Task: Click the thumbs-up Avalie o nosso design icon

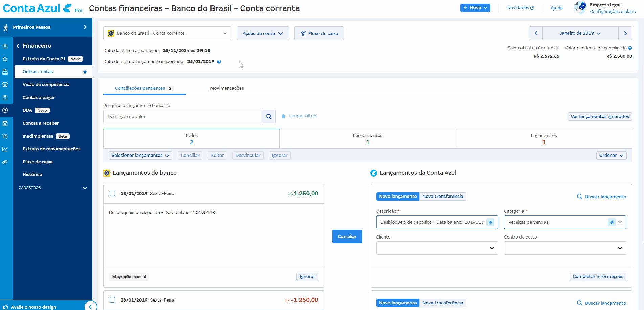Action: point(5,307)
